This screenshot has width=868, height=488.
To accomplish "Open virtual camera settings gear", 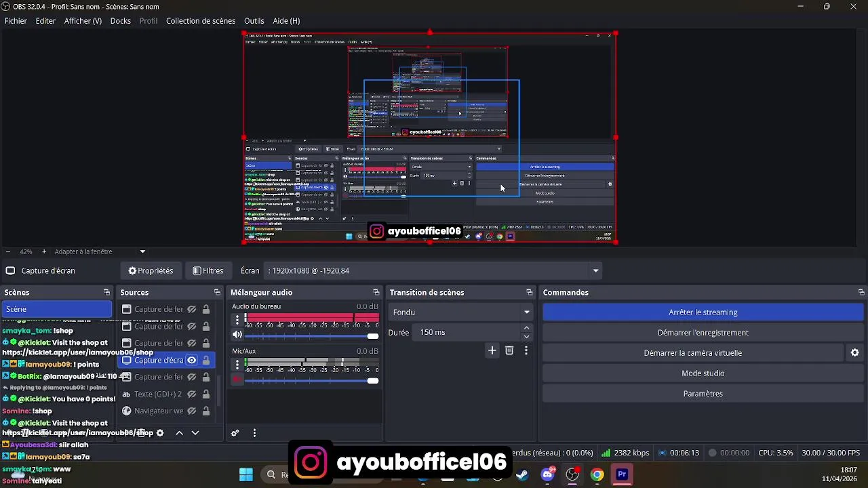I will point(855,352).
